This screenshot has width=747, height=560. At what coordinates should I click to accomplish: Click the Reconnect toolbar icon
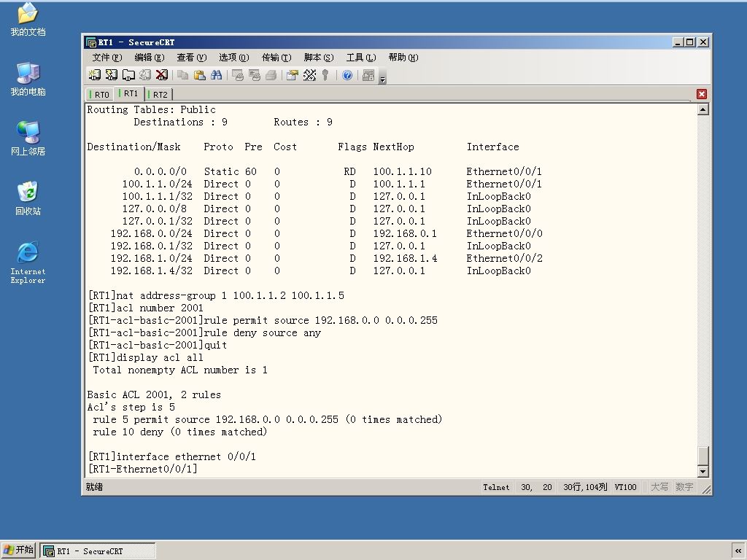click(x=145, y=75)
